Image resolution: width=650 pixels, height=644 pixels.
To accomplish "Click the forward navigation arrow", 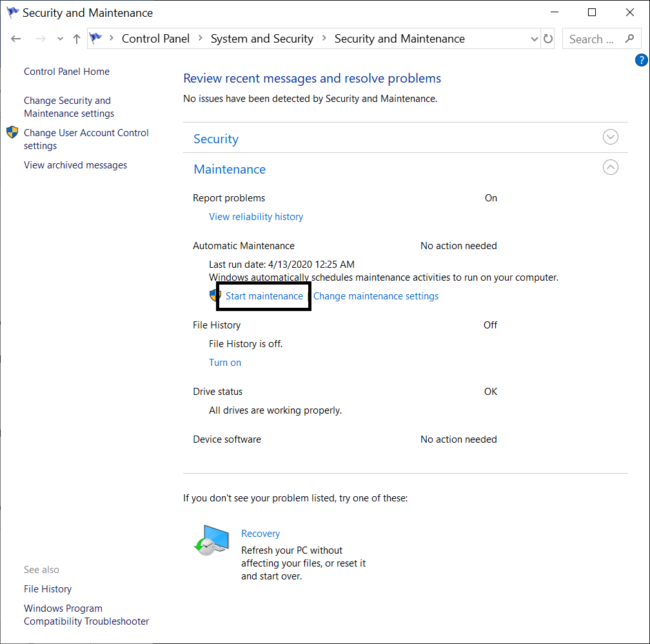I will pyautogui.click(x=40, y=39).
